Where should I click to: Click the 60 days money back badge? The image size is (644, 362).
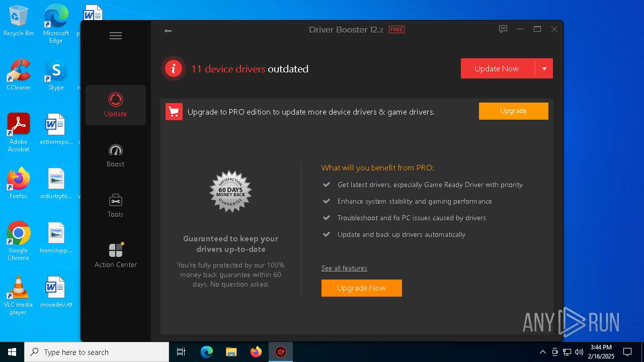click(x=230, y=191)
